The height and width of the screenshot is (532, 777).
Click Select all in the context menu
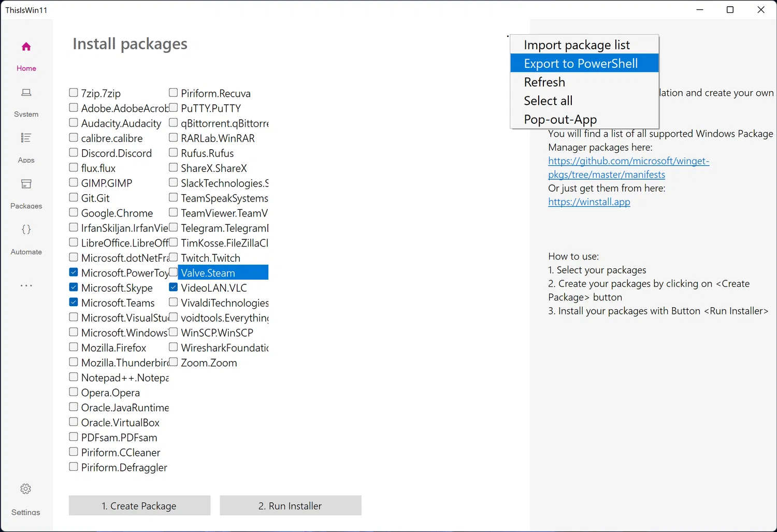tap(548, 101)
